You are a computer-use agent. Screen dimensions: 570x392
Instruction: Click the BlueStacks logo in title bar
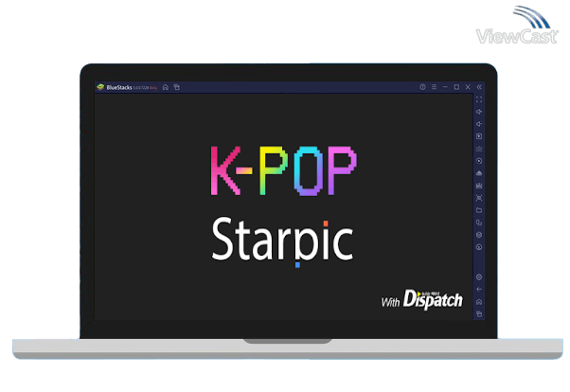point(100,87)
